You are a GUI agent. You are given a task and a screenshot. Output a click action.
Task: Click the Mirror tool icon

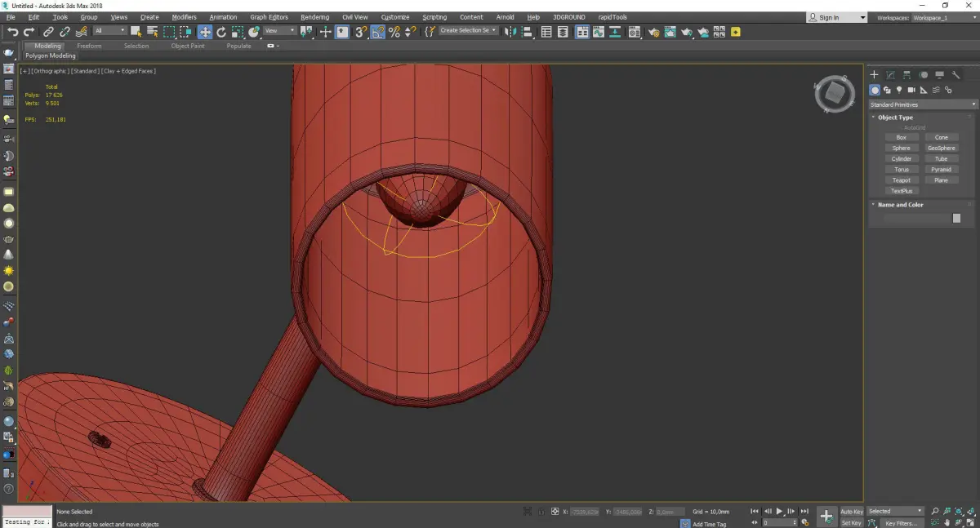tap(509, 32)
